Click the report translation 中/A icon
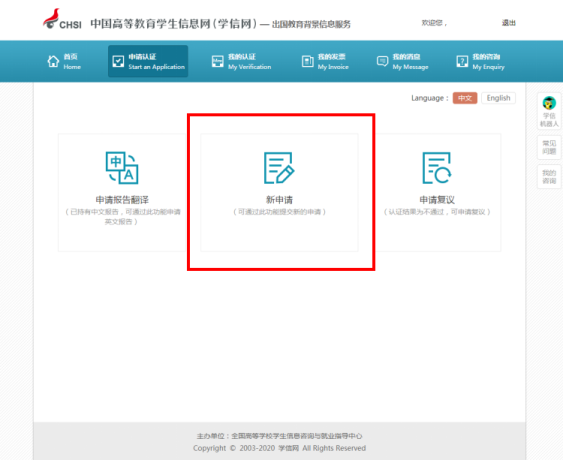Image resolution: width=563 pixels, height=460 pixels. click(x=122, y=168)
